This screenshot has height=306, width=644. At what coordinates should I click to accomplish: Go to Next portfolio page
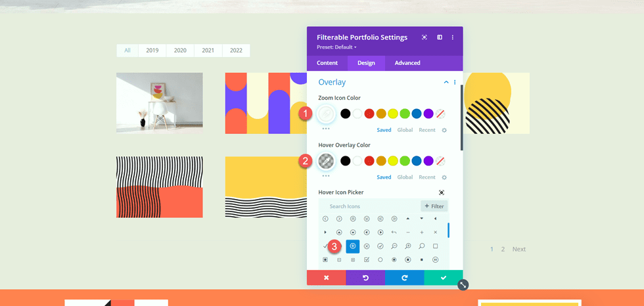[x=518, y=249]
